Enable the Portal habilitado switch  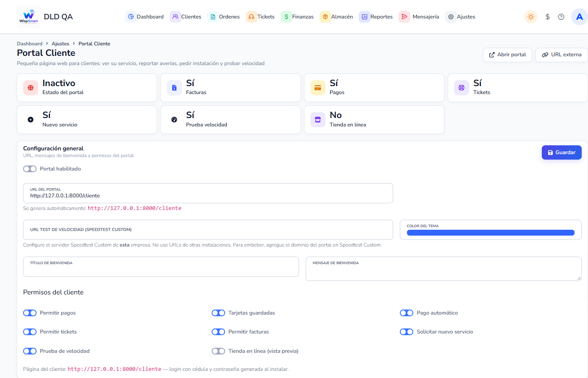30,169
